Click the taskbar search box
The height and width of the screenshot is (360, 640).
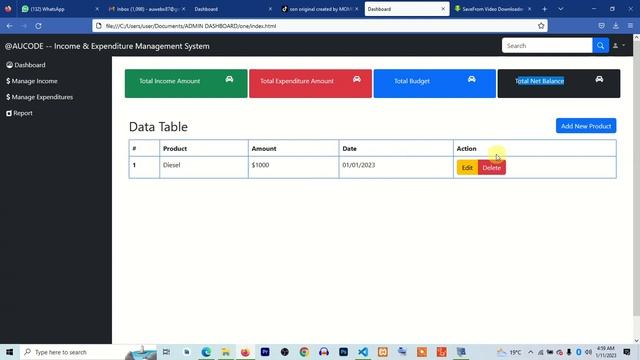[88, 352]
